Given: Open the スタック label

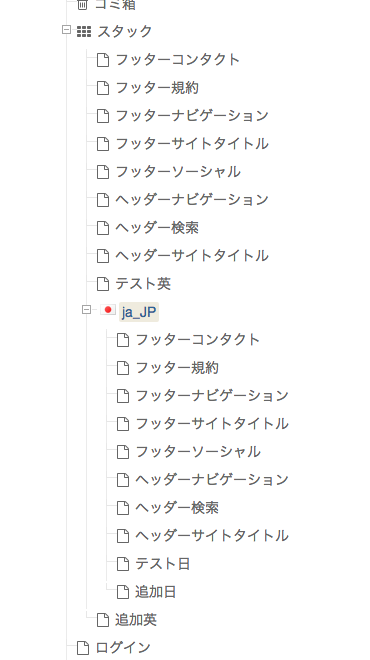Looking at the screenshot, I should point(125,32).
